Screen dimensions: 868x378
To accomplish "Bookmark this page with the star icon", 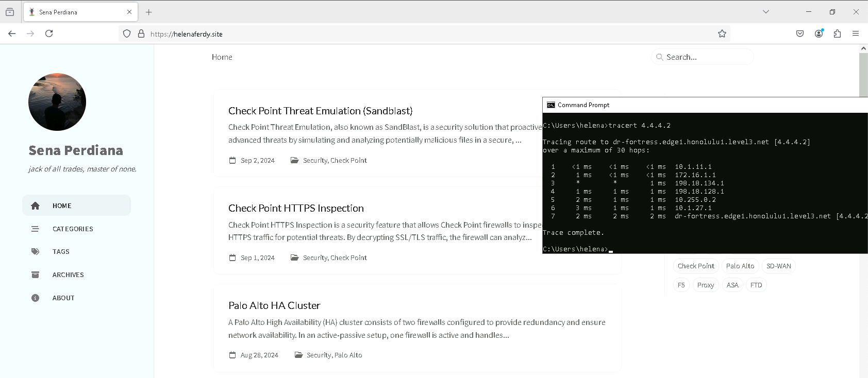I will click(722, 33).
